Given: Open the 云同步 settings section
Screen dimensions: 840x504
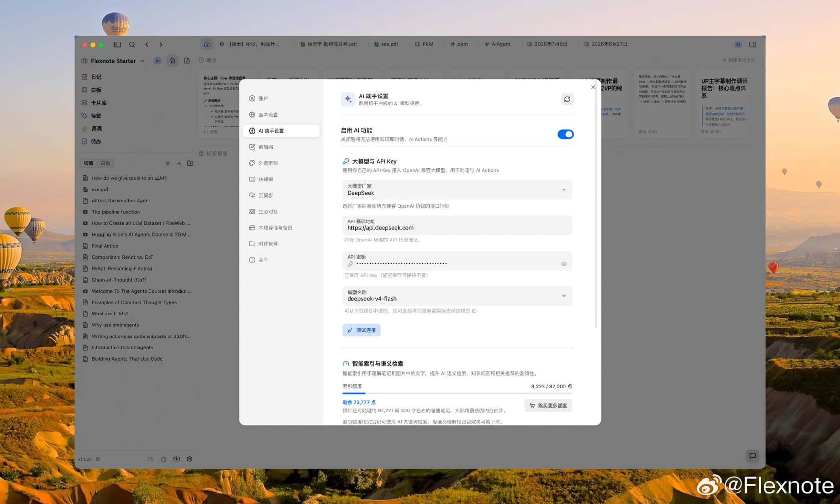Looking at the screenshot, I should [281, 195].
